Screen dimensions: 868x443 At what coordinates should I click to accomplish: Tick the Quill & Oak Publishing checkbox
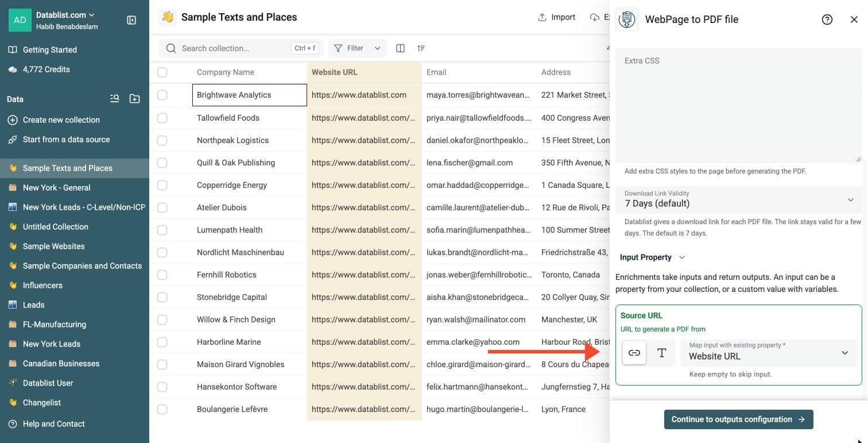pos(162,163)
